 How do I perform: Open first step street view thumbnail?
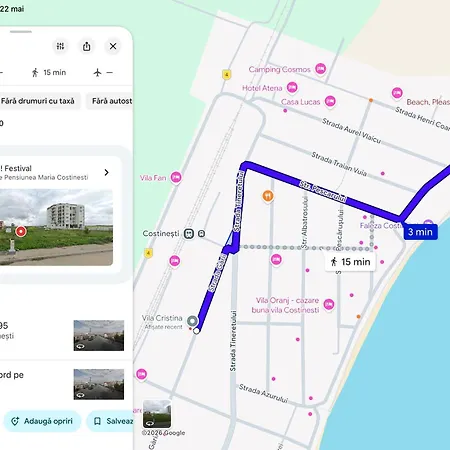(x=99, y=335)
